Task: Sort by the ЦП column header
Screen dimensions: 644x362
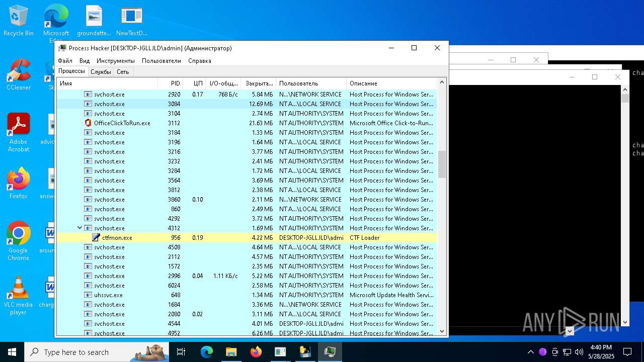Action: click(194, 83)
